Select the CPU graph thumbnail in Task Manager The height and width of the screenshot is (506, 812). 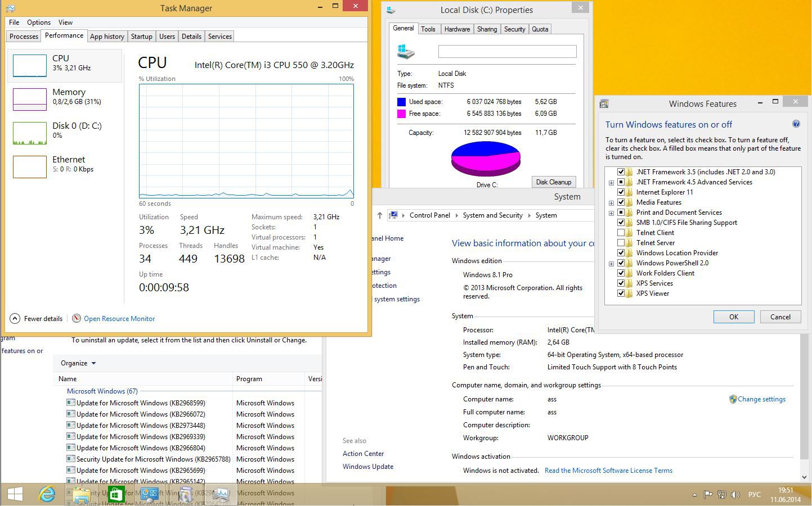tap(30, 65)
